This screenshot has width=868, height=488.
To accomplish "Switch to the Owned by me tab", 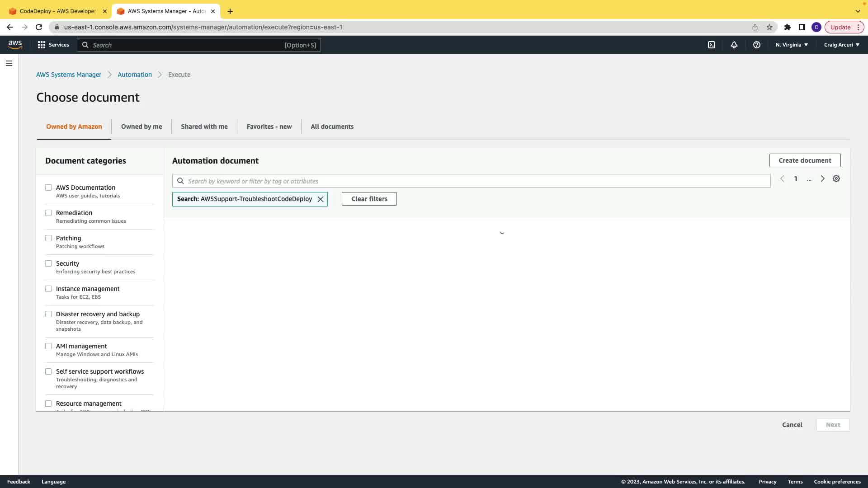I will point(142,127).
